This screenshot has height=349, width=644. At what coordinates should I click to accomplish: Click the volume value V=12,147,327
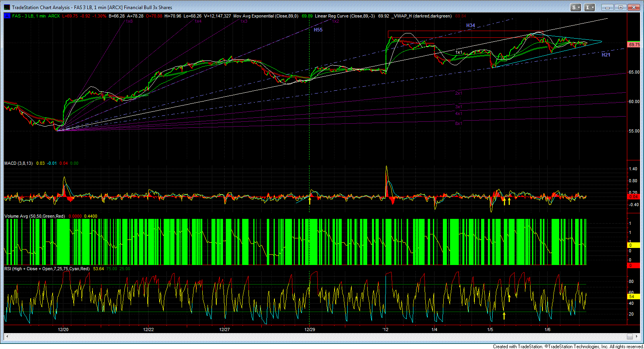click(x=217, y=16)
